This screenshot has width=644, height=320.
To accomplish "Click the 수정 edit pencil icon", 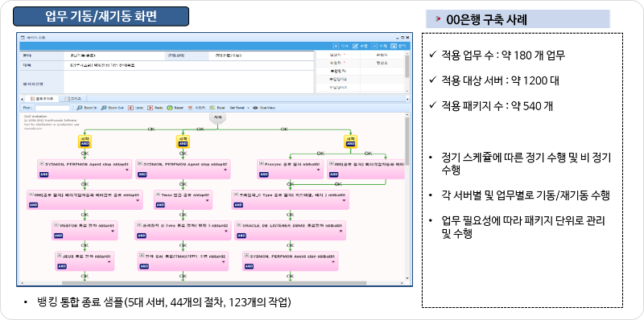I will point(355,46).
